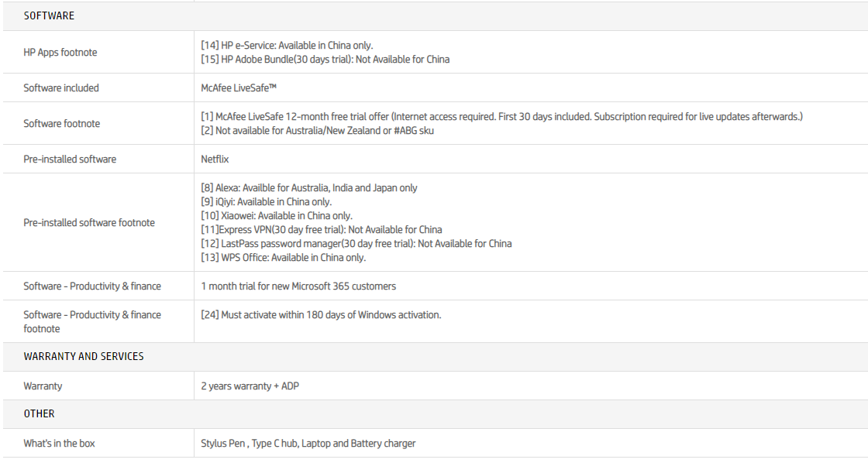
Task: Click the Express VPN free trial footnote
Action: tap(322, 230)
